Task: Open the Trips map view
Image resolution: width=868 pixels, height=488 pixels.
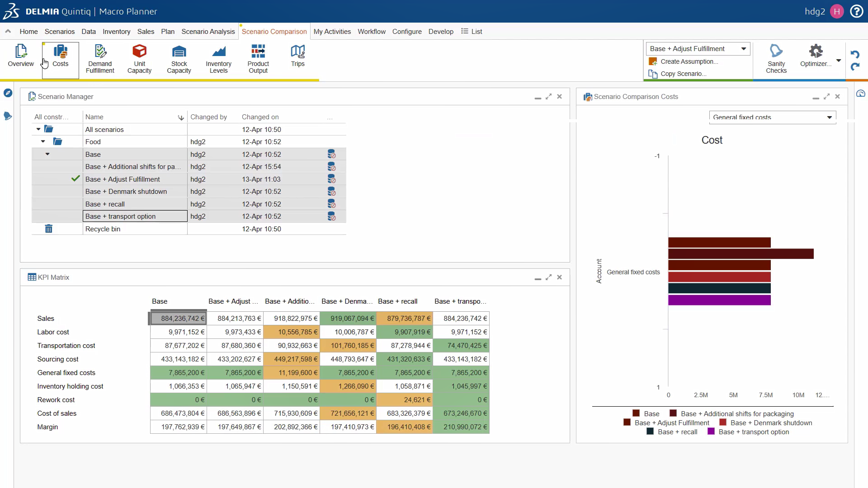Action: pyautogui.click(x=297, y=56)
